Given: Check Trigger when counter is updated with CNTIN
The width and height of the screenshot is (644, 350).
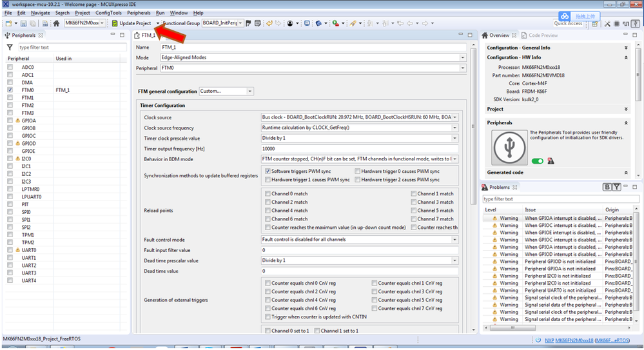Looking at the screenshot, I should [x=268, y=316].
